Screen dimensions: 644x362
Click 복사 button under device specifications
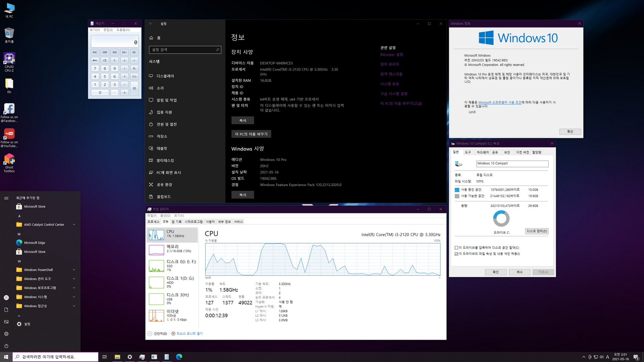tap(243, 120)
